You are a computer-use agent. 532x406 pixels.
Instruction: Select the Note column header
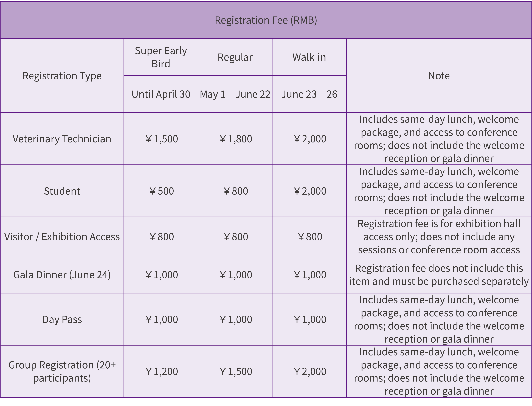(x=439, y=76)
